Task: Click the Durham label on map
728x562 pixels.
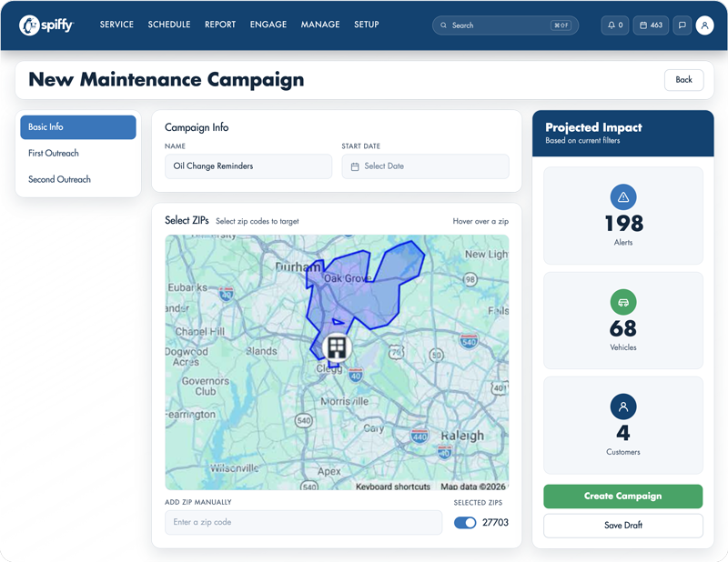Action: (x=298, y=266)
